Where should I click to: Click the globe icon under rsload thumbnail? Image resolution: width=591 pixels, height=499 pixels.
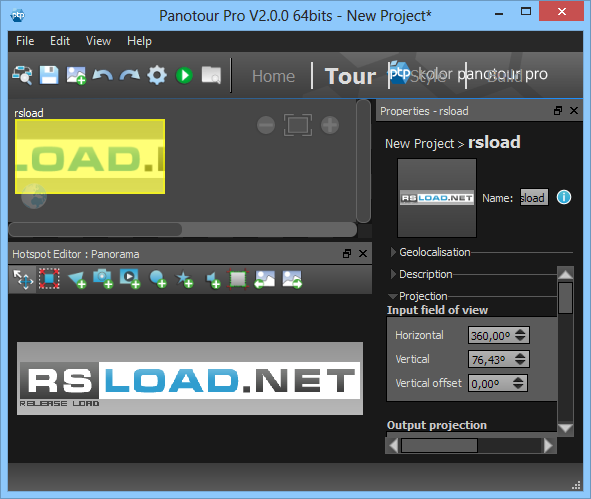(34, 196)
